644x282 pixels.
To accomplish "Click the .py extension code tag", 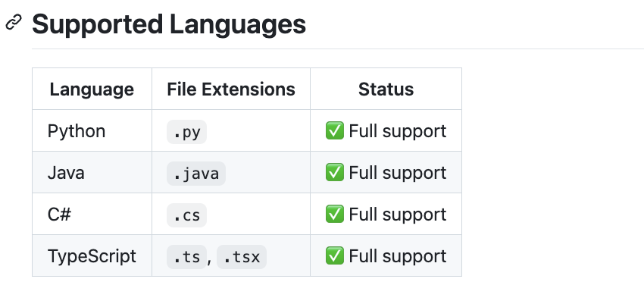I will 186,132.
